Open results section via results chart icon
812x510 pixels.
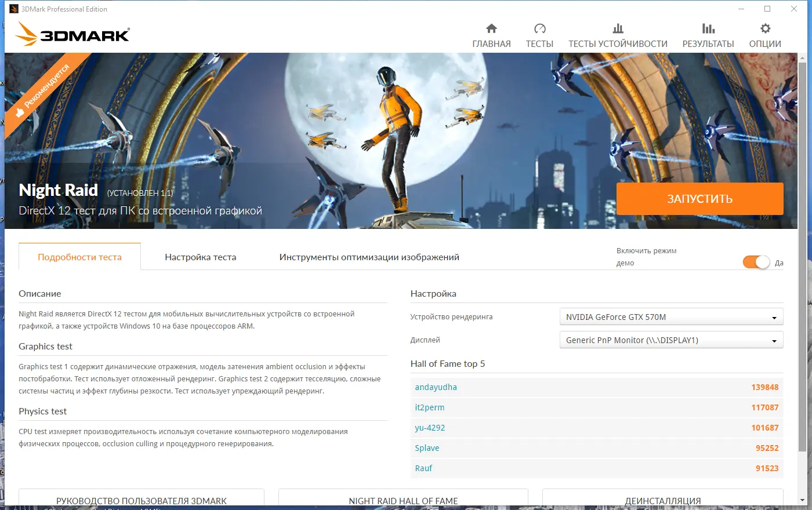pyautogui.click(x=708, y=29)
